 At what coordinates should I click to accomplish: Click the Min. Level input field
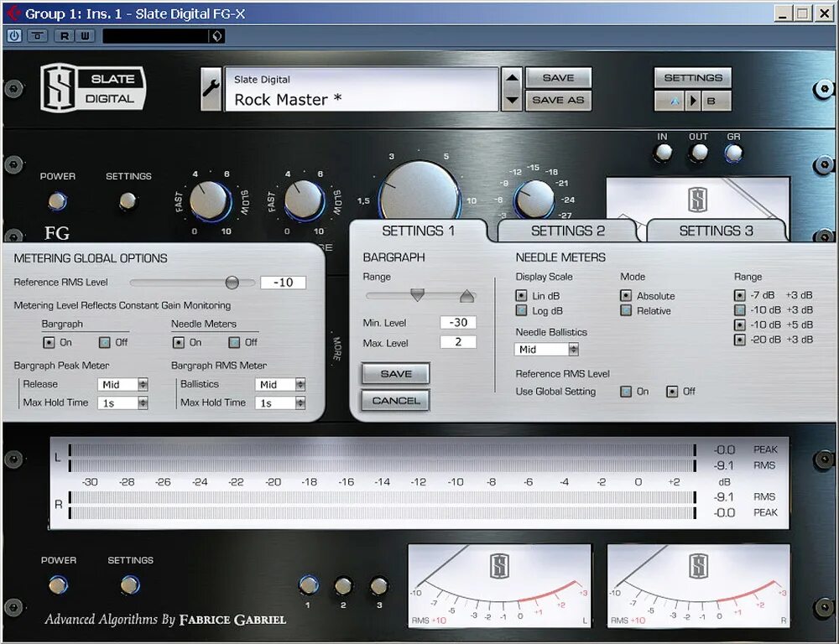458,323
